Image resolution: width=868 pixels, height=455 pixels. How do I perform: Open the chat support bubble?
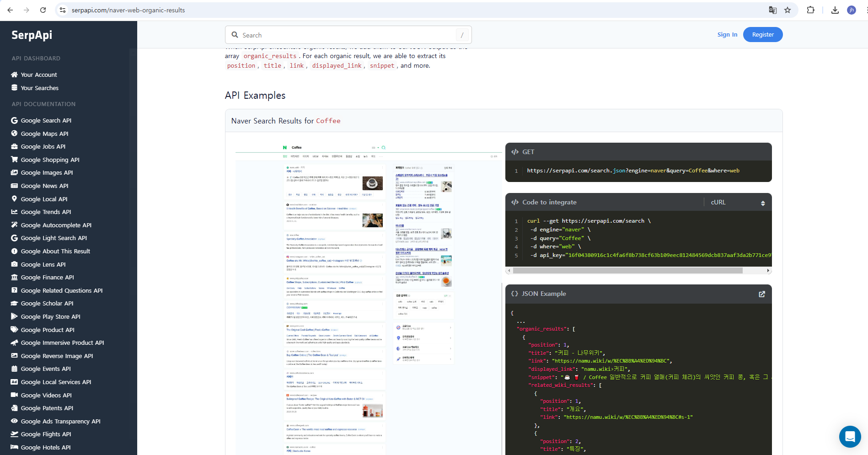tap(850, 436)
